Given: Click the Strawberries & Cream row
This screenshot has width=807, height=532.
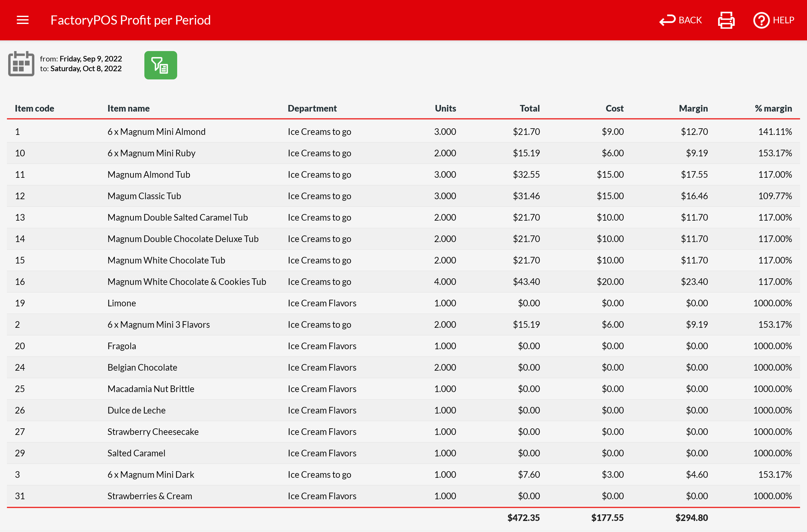Looking at the screenshot, I should click(x=150, y=496).
